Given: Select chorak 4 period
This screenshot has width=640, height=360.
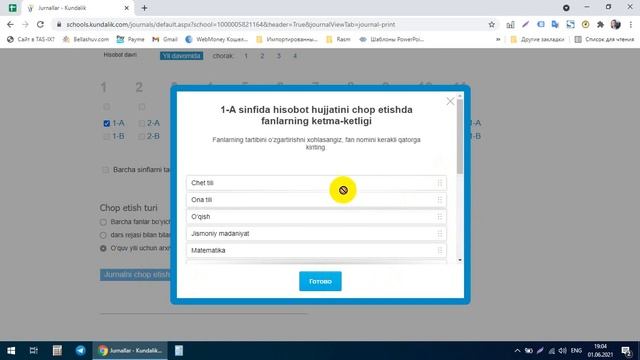Looking at the screenshot, I should pyautogui.click(x=295, y=56).
